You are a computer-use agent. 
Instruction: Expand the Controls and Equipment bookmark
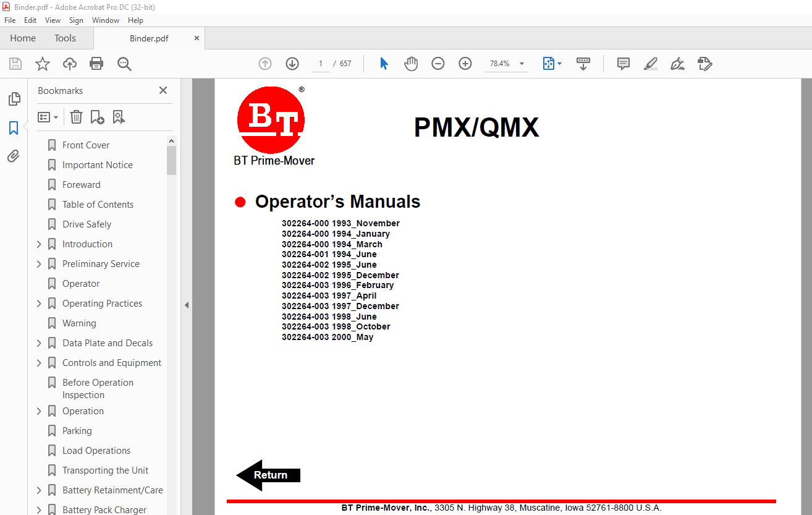[39, 363]
